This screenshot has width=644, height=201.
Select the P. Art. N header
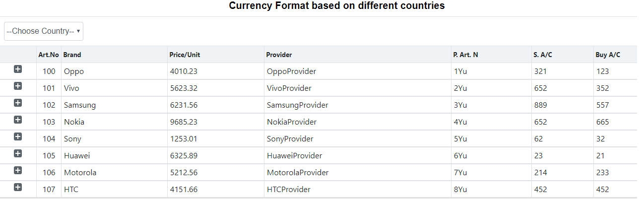(x=465, y=55)
